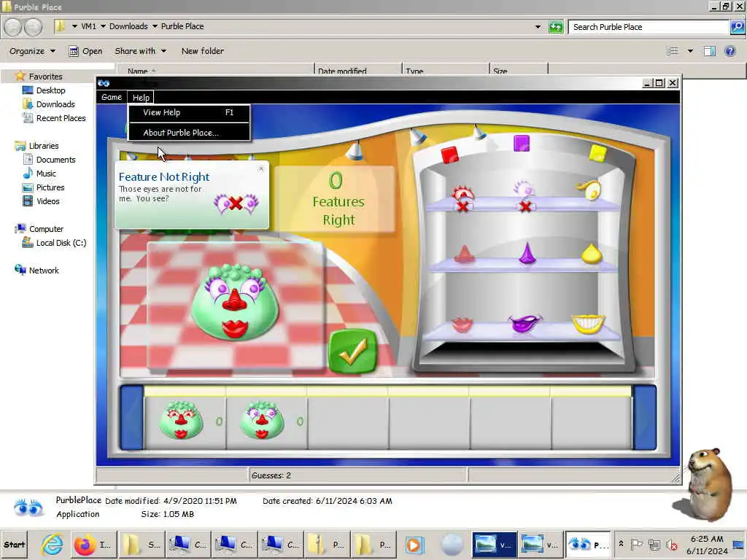
Task: Select the purple mouth on the shelf
Action: [x=525, y=323]
